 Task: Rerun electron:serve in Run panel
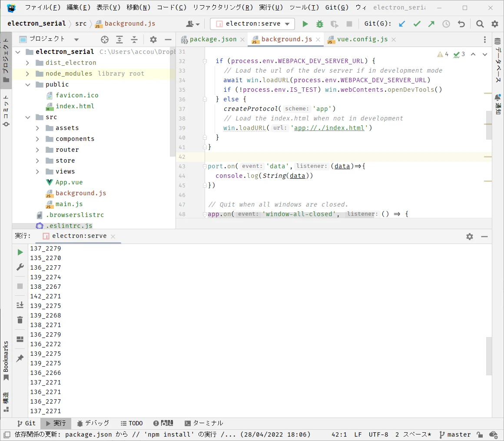click(20, 253)
